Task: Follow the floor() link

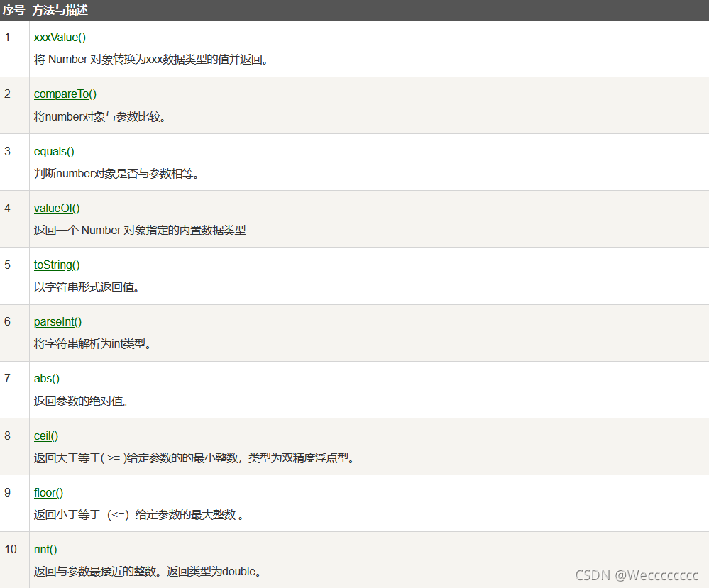Action: 48,493
